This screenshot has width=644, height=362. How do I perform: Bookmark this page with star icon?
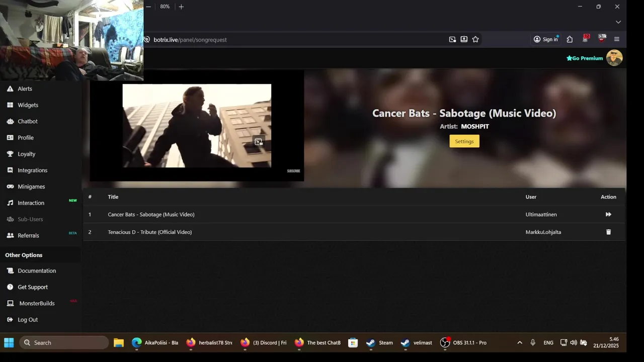click(x=475, y=39)
